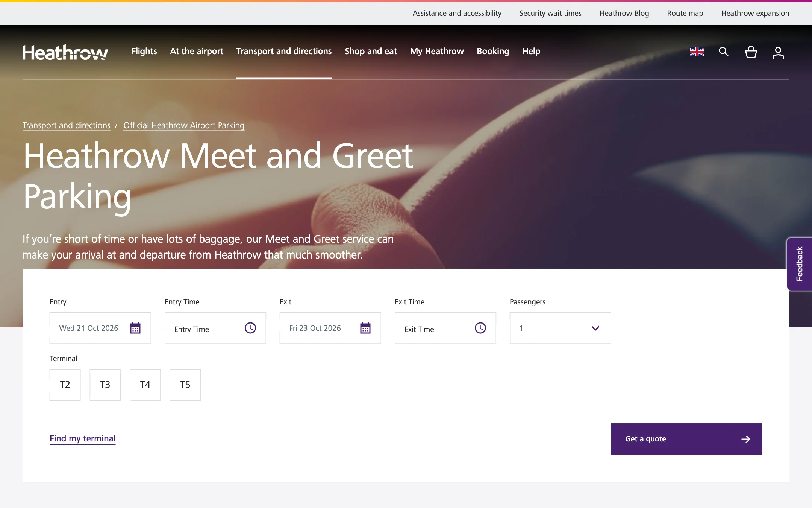Click the Entry date field
The width and height of the screenshot is (812, 508).
[100, 328]
